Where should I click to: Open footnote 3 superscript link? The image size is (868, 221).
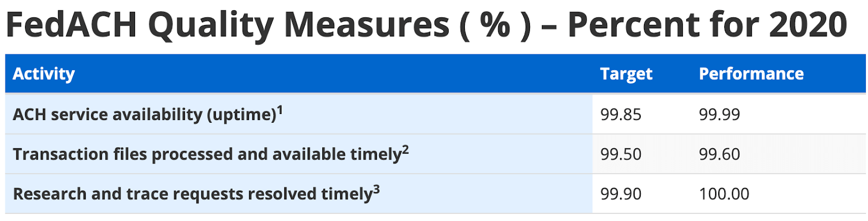(376, 189)
